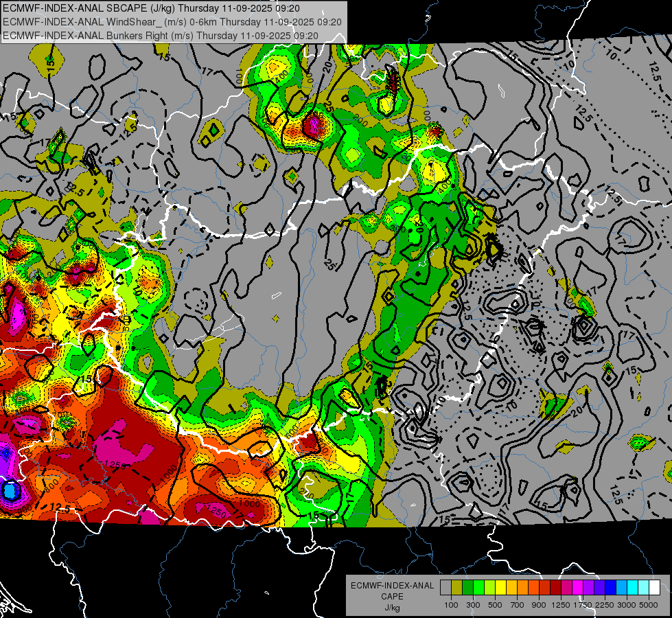The image size is (672, 618).
Task: Click the 2250 tick label in legend
Action: [x=605, y=605]
